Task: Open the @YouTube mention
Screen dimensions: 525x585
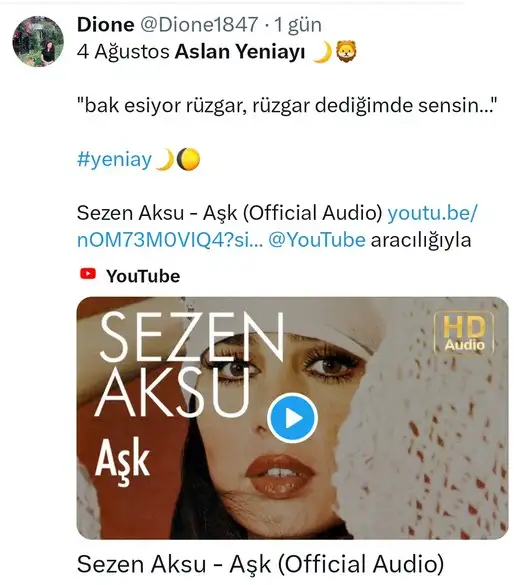Action: click(x=317, y=240)
